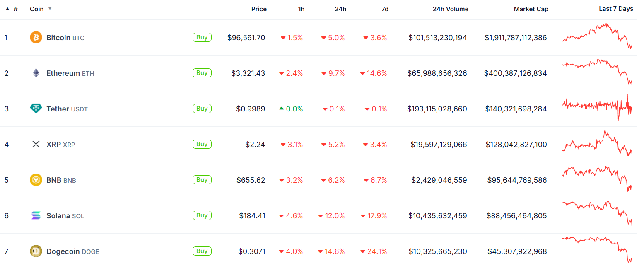This screenshot has width=644, height=268.
Task: Buy Solana using its Buy button
Action: pos(202,215)
